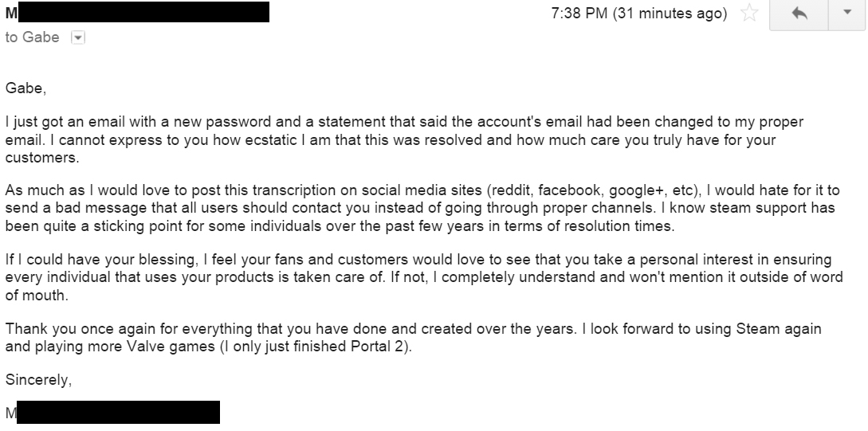Click the 7:38 PM timestamp
The image size is (868, 431).
[x=639, y=14]
